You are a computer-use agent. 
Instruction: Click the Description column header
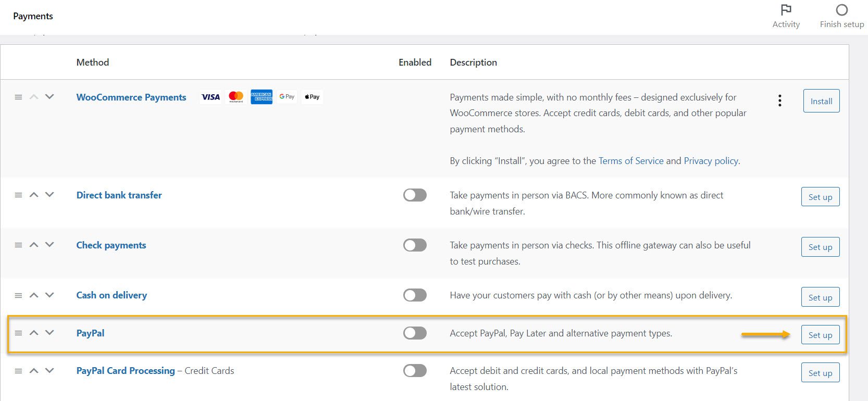473,62
